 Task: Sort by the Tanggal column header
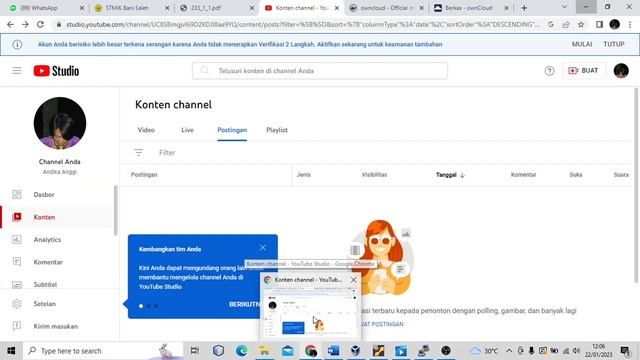pyautogui.click(x=450, y=175)
